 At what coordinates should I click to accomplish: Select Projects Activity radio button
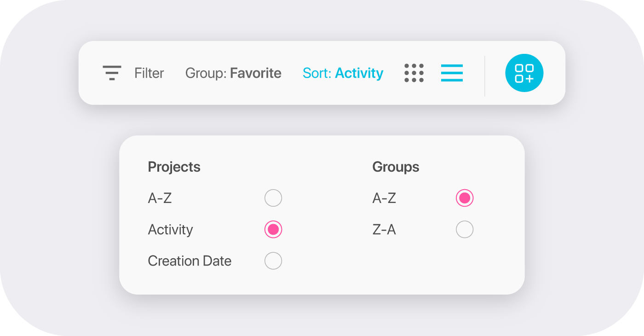pos(273,230)
